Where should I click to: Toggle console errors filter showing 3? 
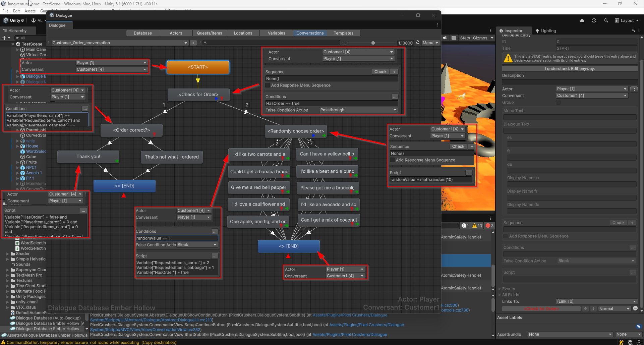[x=489, y=226]
